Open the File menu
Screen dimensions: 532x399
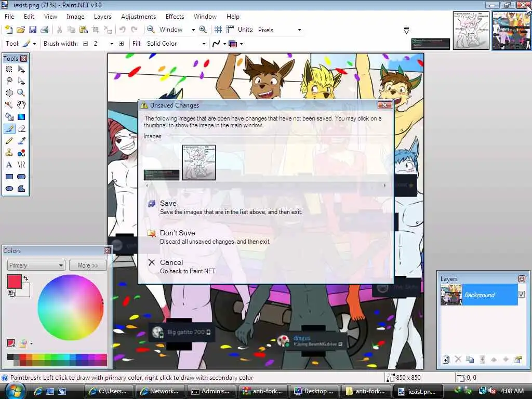(9, 16)
